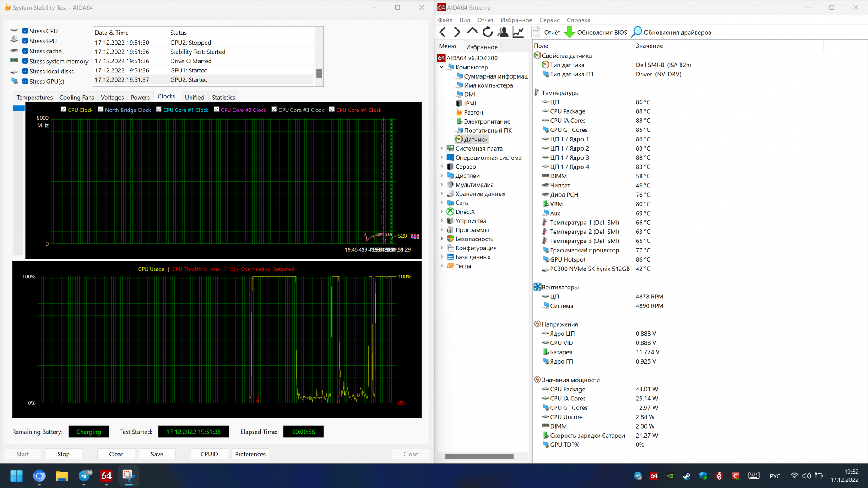Screen dimensions: 868x488
Task: Disable North Bridge Clock graph checkbox
Action: coord(101,110)
